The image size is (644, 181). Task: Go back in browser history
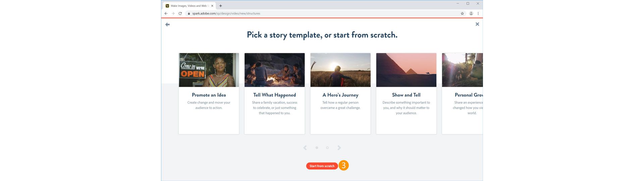click(x=166, y=13)
